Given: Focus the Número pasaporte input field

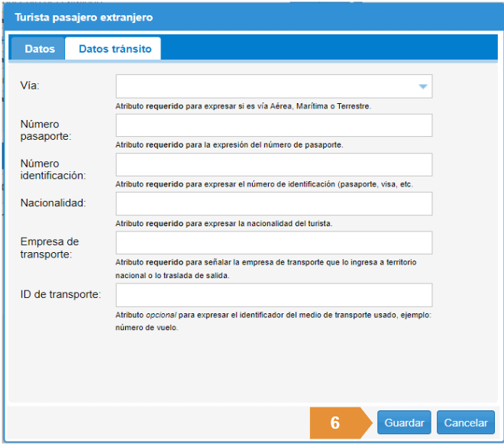Looking at the screenshot, I should click(x=274, y=125).
